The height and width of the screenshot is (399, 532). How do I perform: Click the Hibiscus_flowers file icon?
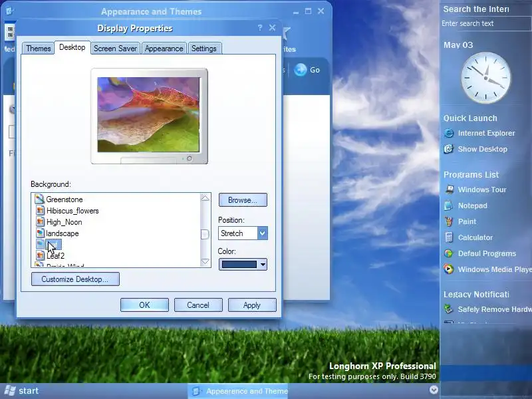[40, 211]
